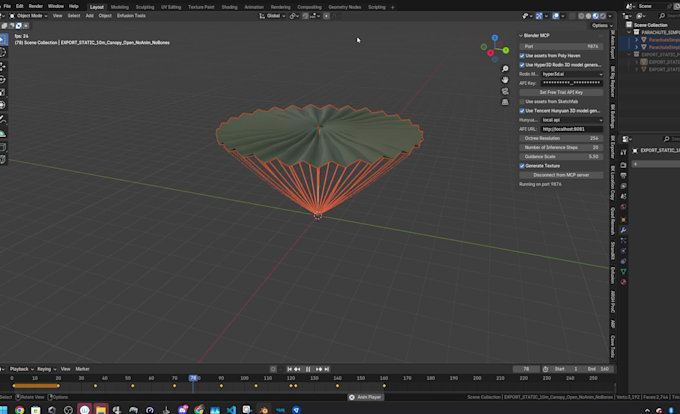This screenshot has width=680, height=414.
Task: Open the Options dropdown in viewport
Action: pyautogui.click(x=602, y=26)
